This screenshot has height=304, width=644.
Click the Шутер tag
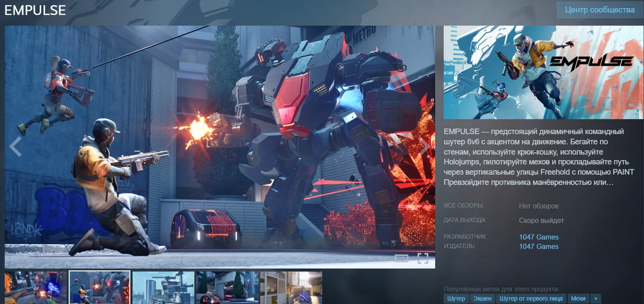[456, 298]
